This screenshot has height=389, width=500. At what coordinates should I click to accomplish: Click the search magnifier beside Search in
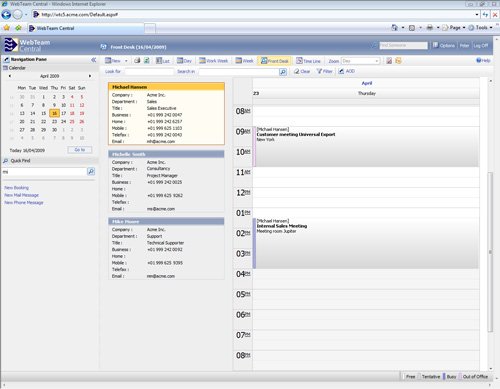[283, 72]
